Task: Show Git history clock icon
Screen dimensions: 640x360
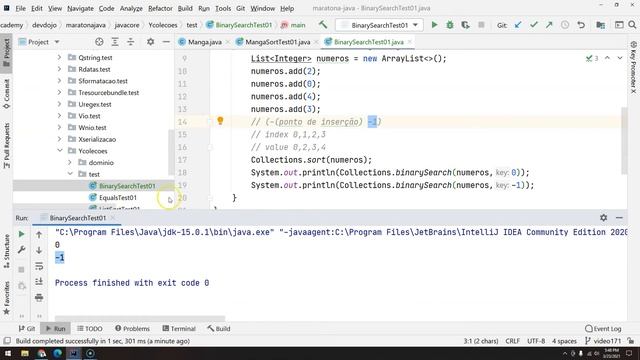Action: point(565,25)
